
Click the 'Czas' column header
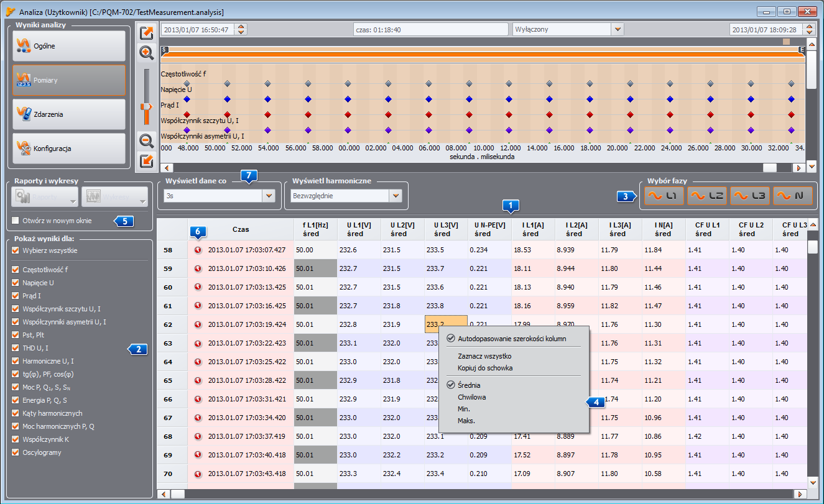[241, 229]
